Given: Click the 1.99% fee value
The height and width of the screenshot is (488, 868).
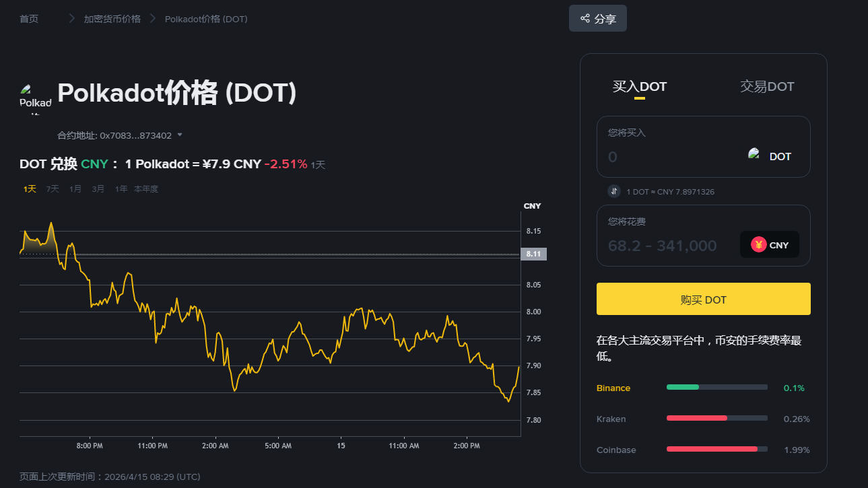Looking at the screenshot, I should pos(797,450).
